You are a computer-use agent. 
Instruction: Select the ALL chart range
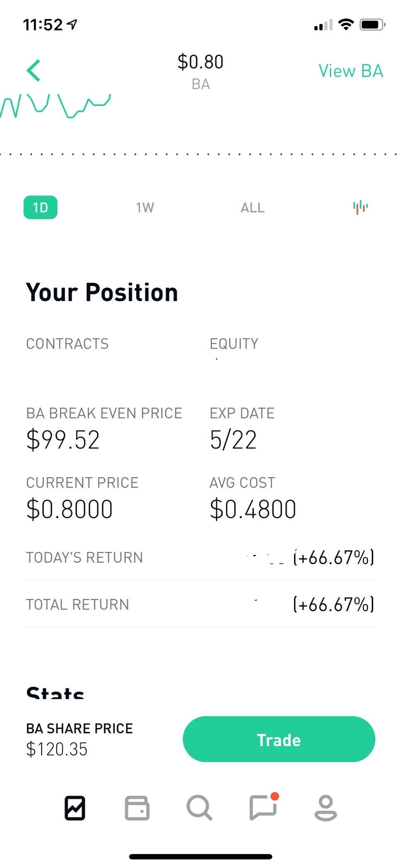tap(253, 207)
